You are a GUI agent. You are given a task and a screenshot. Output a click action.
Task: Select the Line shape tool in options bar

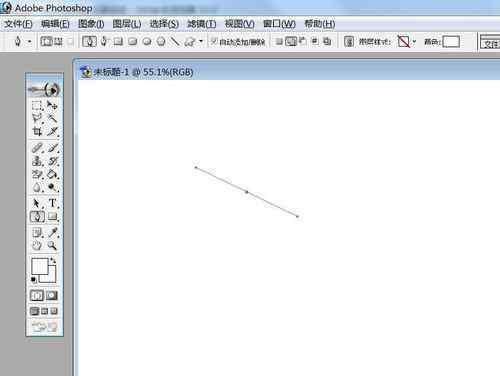(x=175, y=41)
